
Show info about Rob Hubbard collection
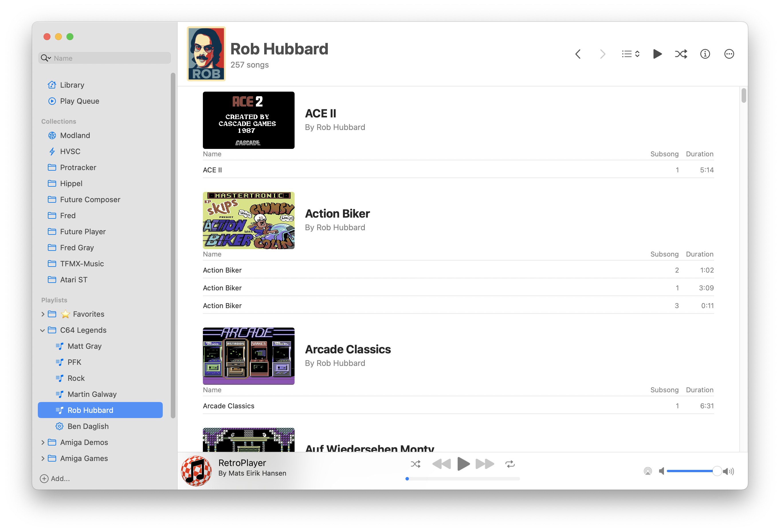point(705,54)
